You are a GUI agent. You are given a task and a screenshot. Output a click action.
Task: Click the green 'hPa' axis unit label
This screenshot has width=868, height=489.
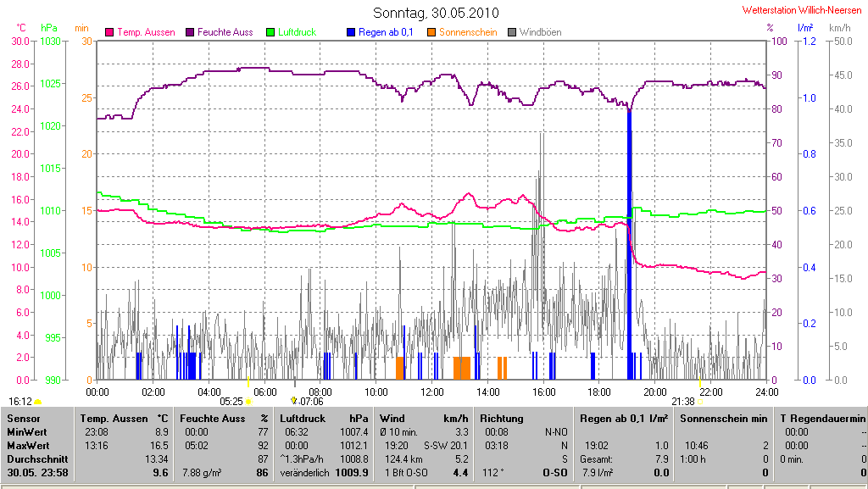coord(48,28)
